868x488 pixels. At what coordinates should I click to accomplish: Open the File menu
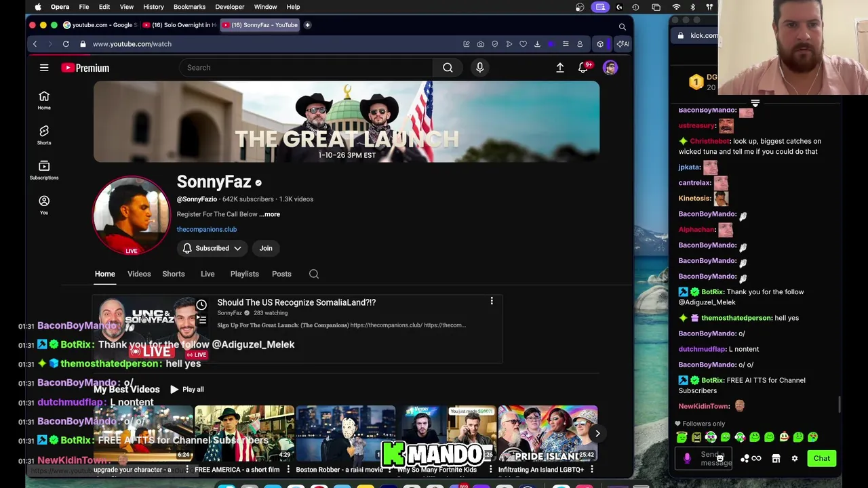click(84, 7)
